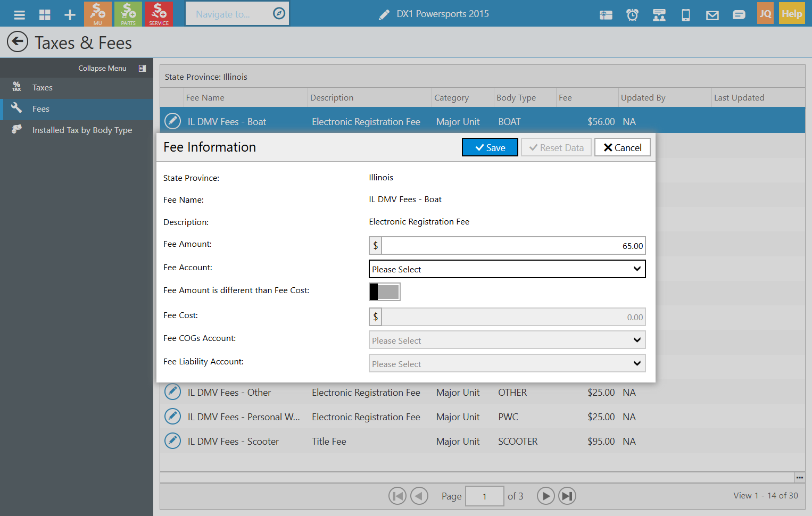
Task: Click the Last Updated column header
Action: pyautogui.click(x=758, y=97)
